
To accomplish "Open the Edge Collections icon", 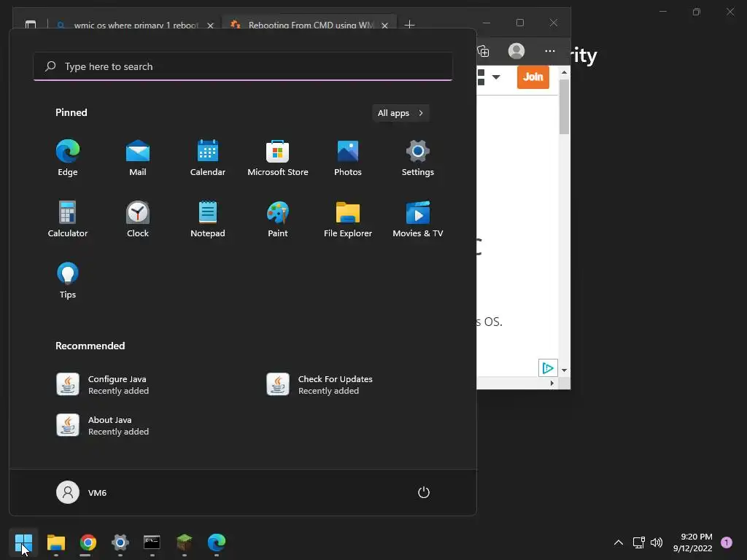I will point(483,51).
